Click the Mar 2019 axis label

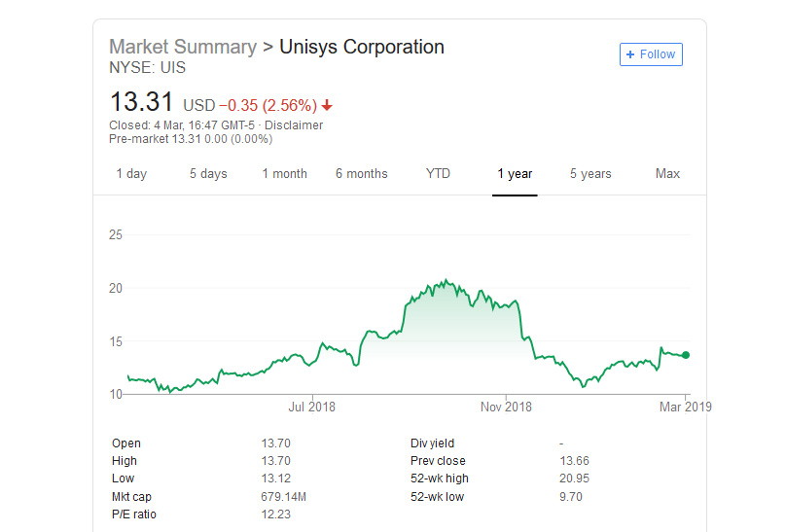click(x=685, y=407)
